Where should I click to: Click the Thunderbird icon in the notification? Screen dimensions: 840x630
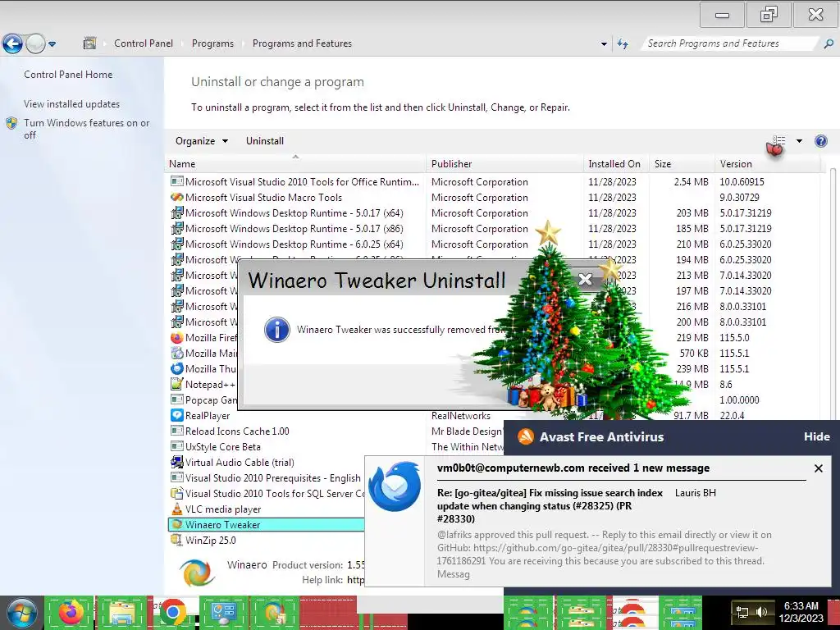click(395, 486)
